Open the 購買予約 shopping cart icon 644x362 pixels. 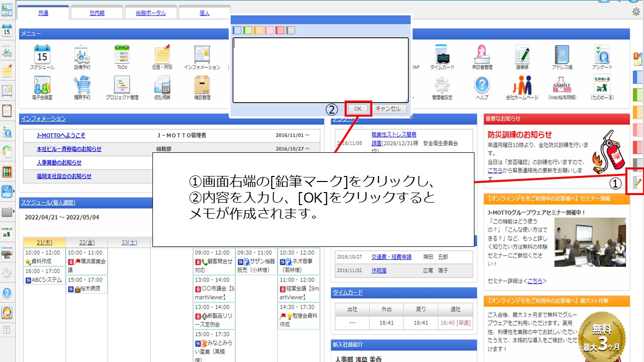click(82, 84)
